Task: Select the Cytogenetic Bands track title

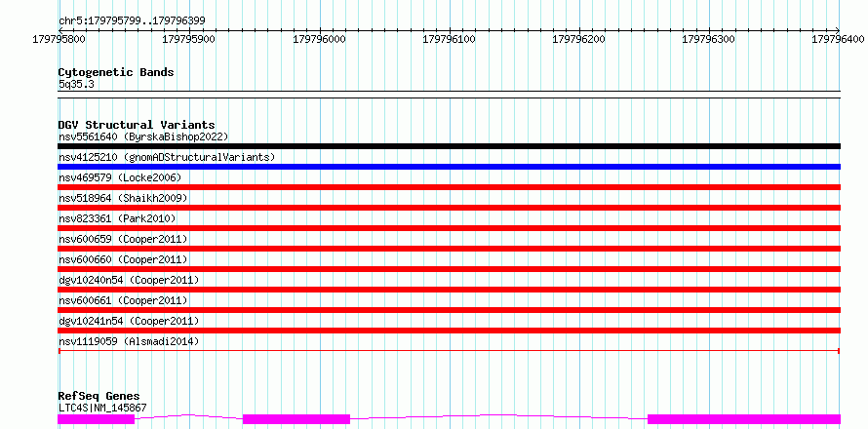Action: click(x=116, y=72)
